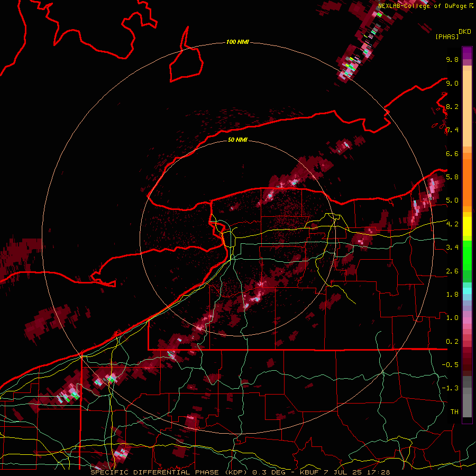Click the 7.4 value on color scale

tap(452, 130)
